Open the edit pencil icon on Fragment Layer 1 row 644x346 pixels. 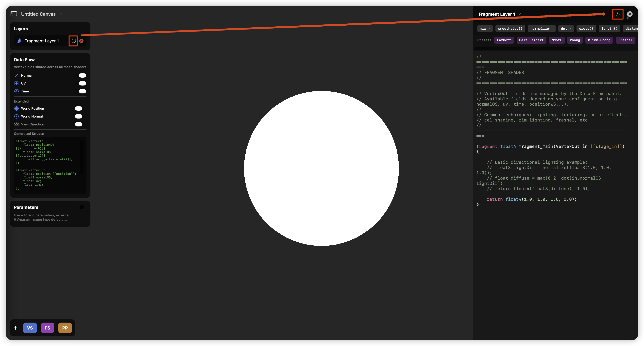pyautogui.click(x=73, y=41)
